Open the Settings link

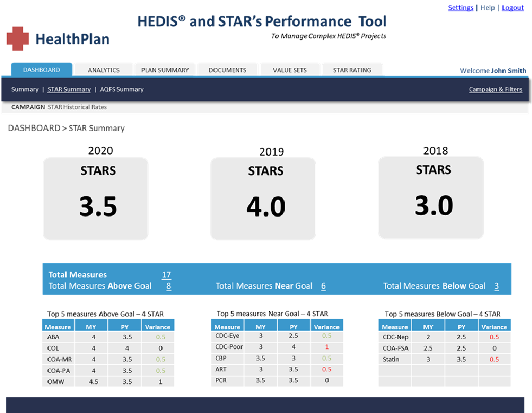460,8
